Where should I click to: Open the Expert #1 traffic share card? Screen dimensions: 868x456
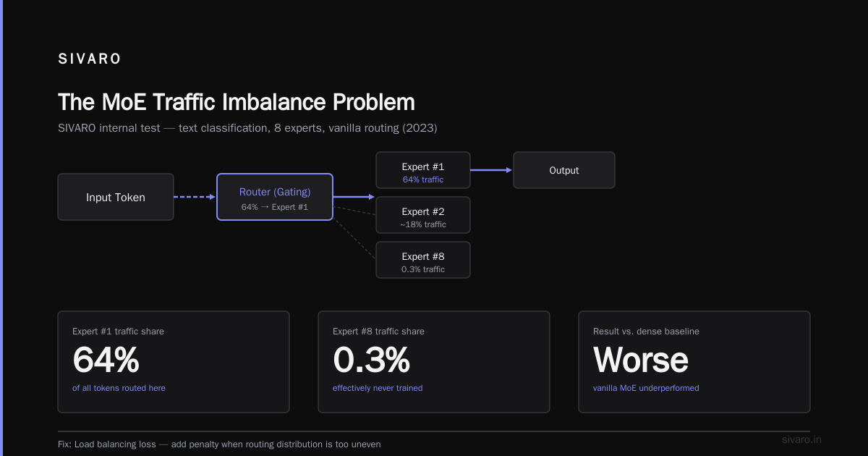coord(174,362)
